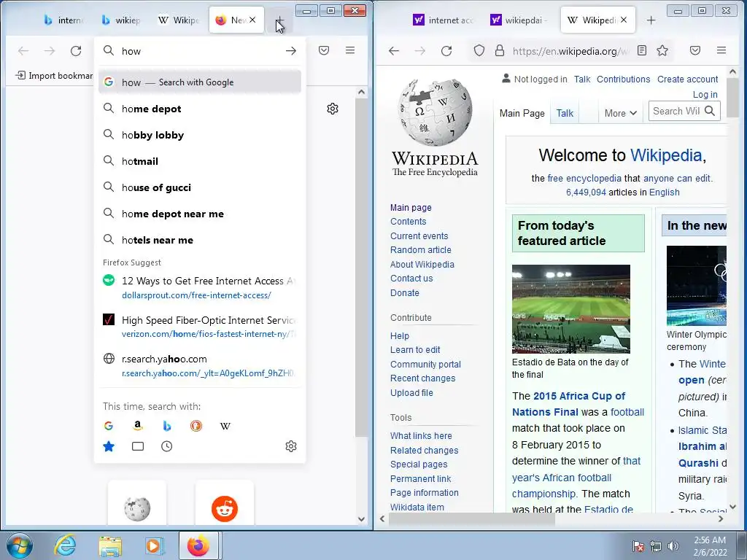Image resolution: width=747 pixels, height=560 pixels.
Task: Search this time with DuckDuckGo icon
Action: (196, 426)
